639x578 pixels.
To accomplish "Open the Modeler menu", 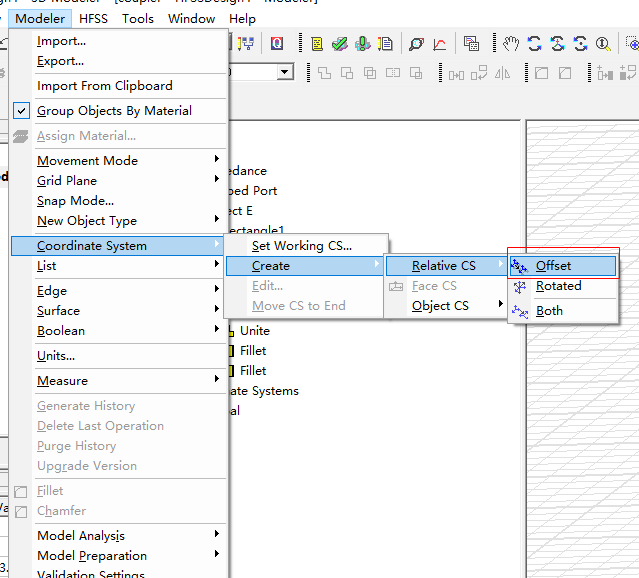I will 40,19.
